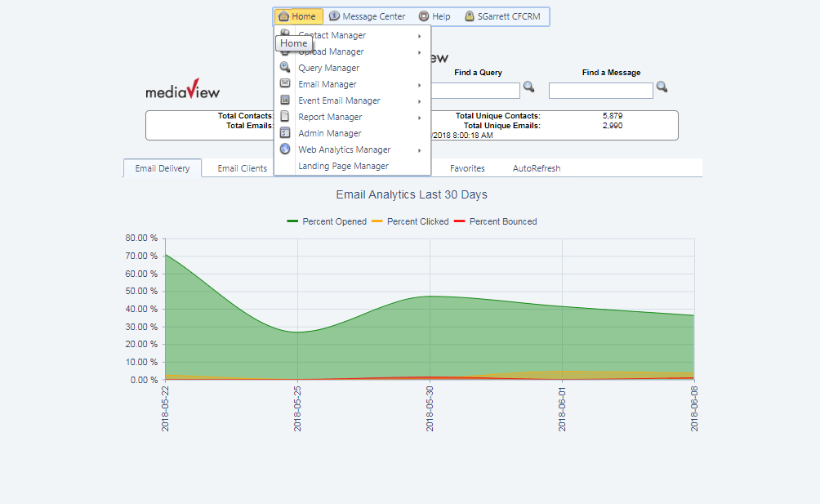Toggle the Percent Clicked legend entry

click(410, 221)
